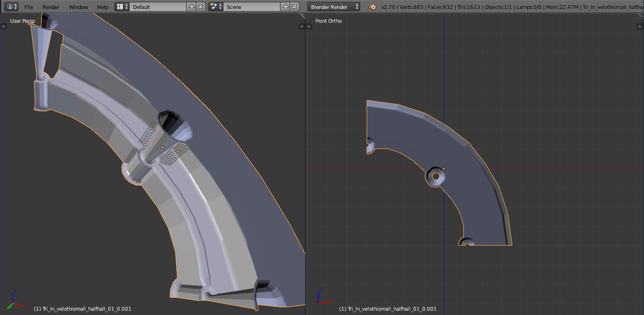Expand the tool shelf in Front Ortho view
This screenshot has width=644, height=315.
click(x=309, y=27)
